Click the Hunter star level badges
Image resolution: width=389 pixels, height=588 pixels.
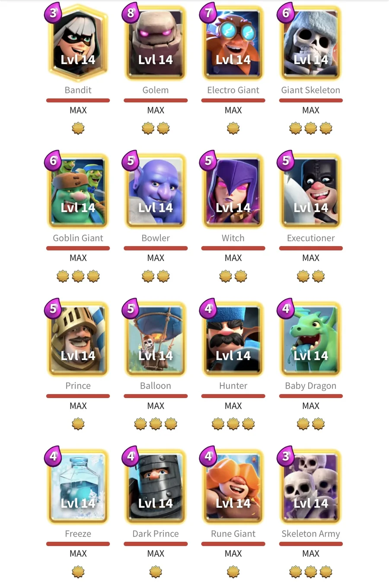[233, 424]
